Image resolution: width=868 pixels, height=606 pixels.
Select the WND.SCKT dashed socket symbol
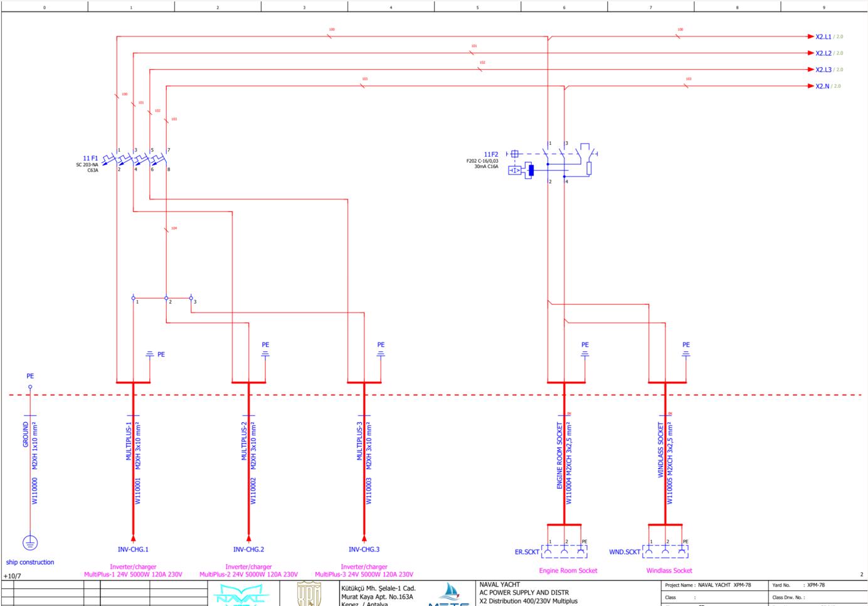pyautogui.click(x=665, y=551)
